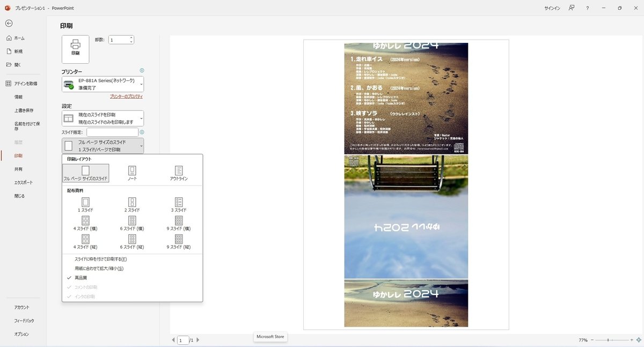Choose the 6 スライド (横) handout layout
This screenshot has height=347, width=644.
point(132,223)
